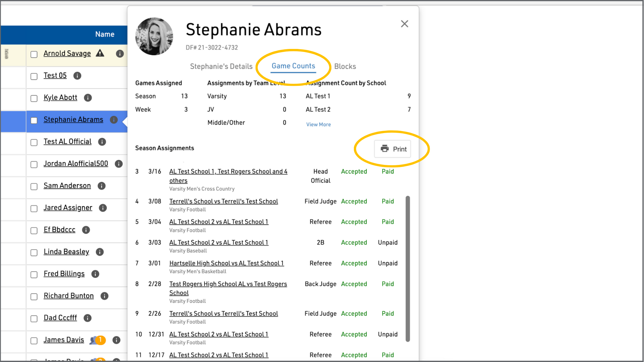Image resolution: width=644 pixels, height=362 pixels.
Task: Open the Blocks tab
Action: [x=345, y=66]
